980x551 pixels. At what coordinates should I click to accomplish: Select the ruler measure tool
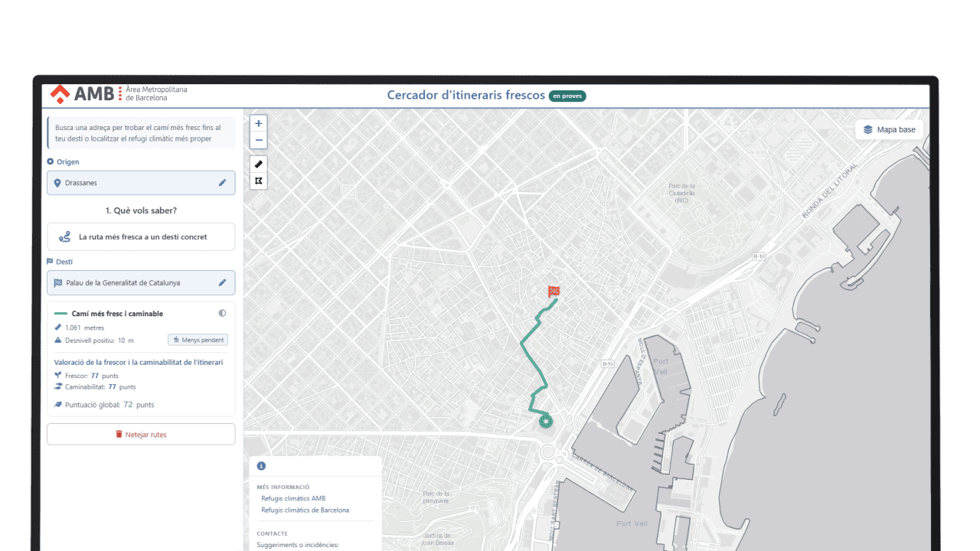259,164
